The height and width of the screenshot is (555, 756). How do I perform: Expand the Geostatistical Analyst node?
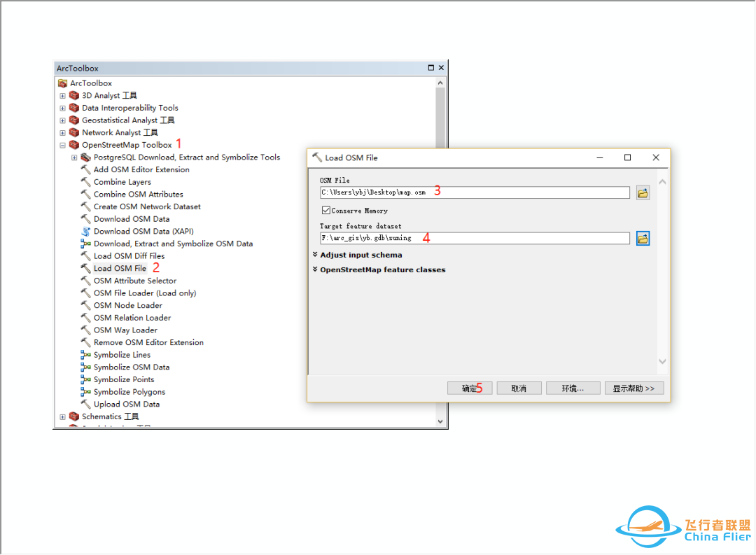[x=63, y=120]
